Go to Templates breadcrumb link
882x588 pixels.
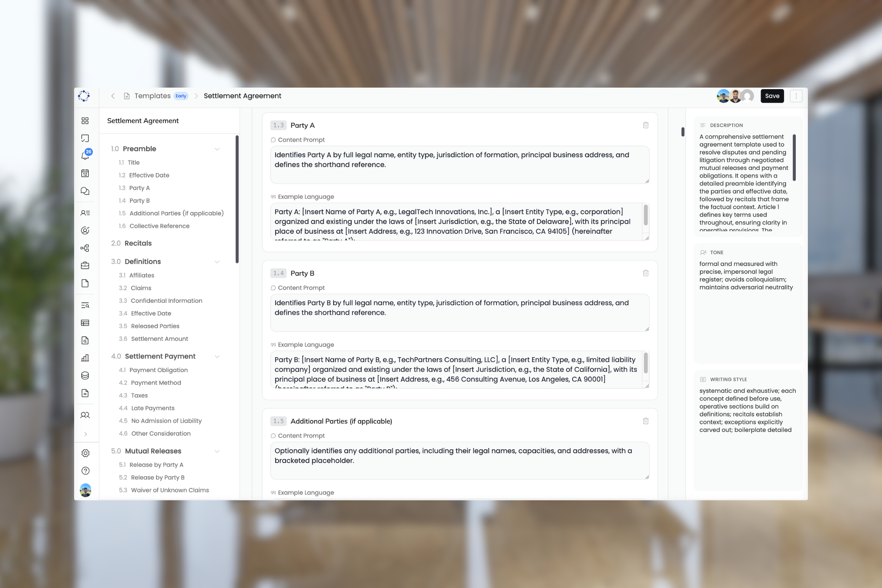click(x=152, y=96)
